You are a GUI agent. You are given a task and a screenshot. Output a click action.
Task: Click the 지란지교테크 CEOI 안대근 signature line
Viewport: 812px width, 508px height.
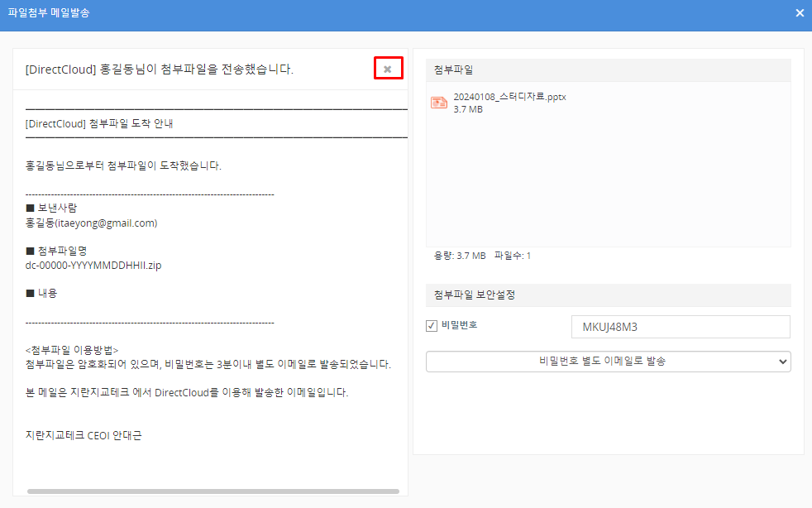84,435
